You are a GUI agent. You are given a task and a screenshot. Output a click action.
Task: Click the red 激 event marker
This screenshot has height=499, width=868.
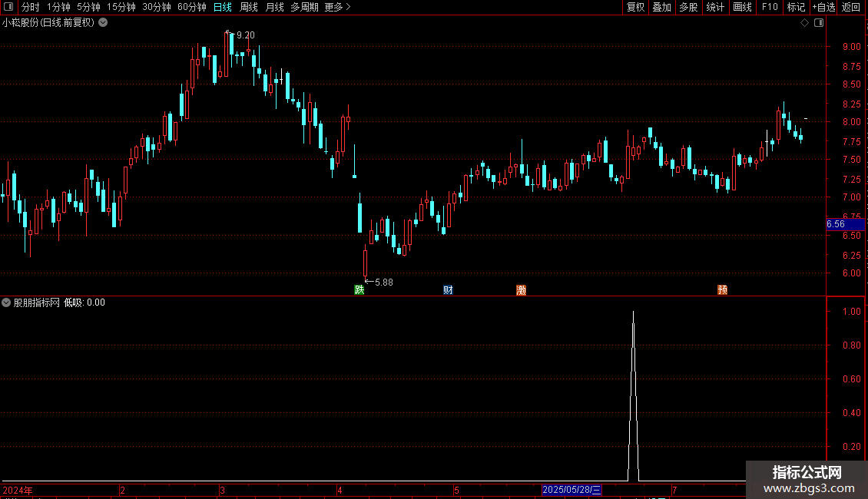[521, 290]
